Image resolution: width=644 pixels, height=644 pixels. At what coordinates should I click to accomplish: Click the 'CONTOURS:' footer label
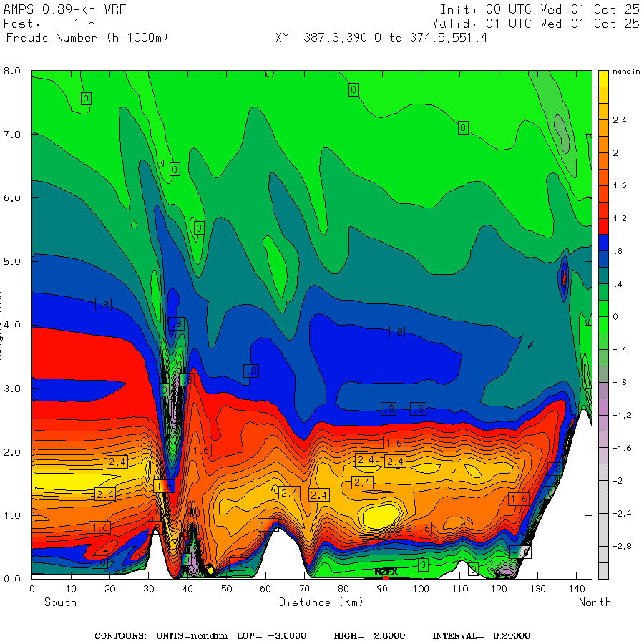pos(120,636)
